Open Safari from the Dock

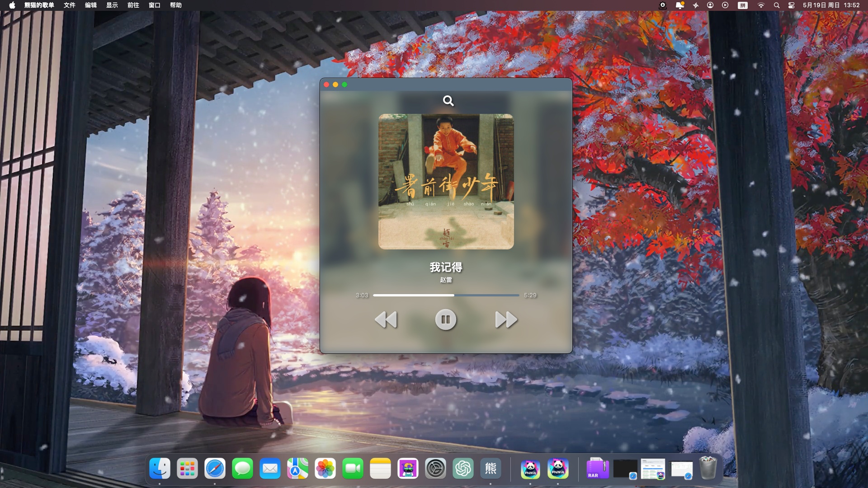215,469
